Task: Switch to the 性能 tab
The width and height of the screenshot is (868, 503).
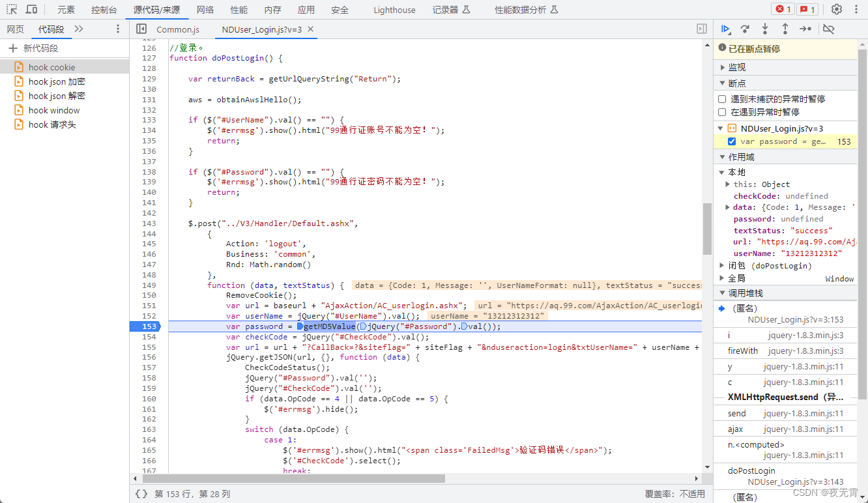Action: pos(239,10)
